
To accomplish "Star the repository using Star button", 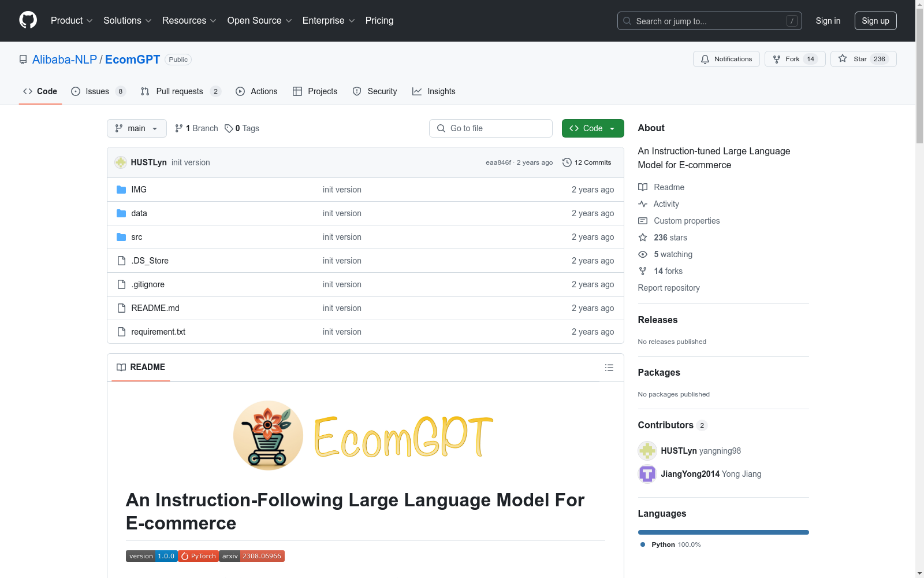I will [863, 59].
